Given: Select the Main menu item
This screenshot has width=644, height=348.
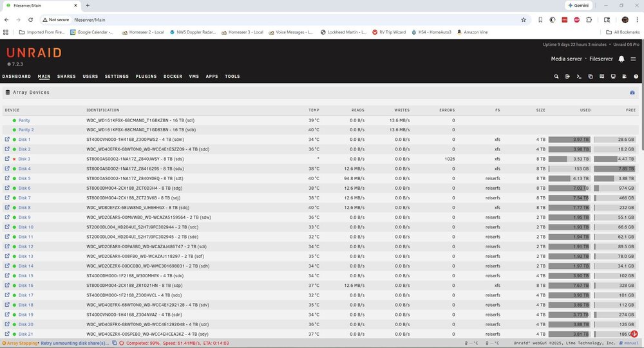Looking at the screenshot, I should pos(44,77).
